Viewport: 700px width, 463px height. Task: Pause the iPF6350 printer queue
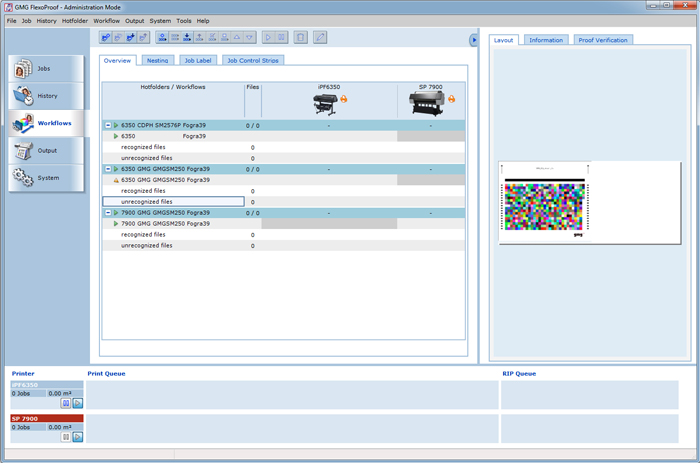click(66, 403)
